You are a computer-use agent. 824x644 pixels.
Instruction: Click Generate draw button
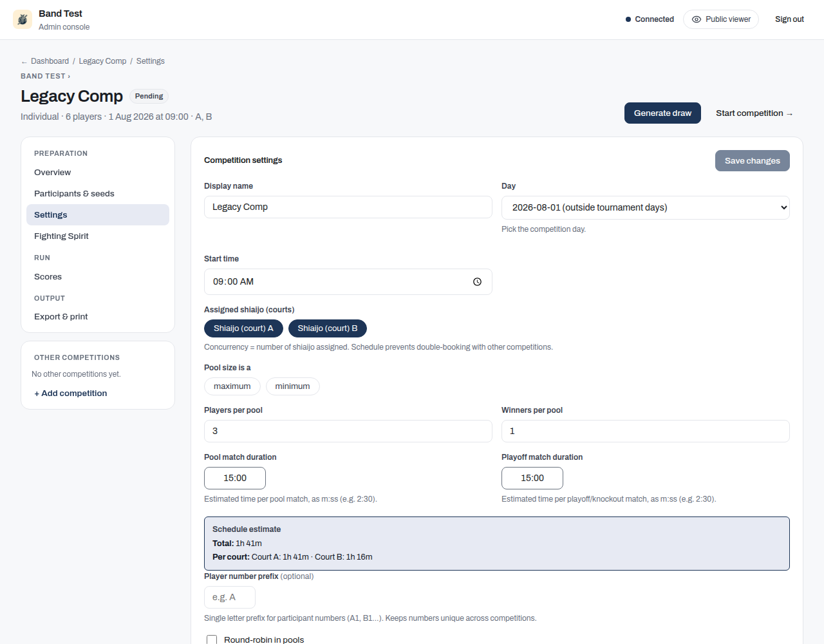[x=662, y=113]
